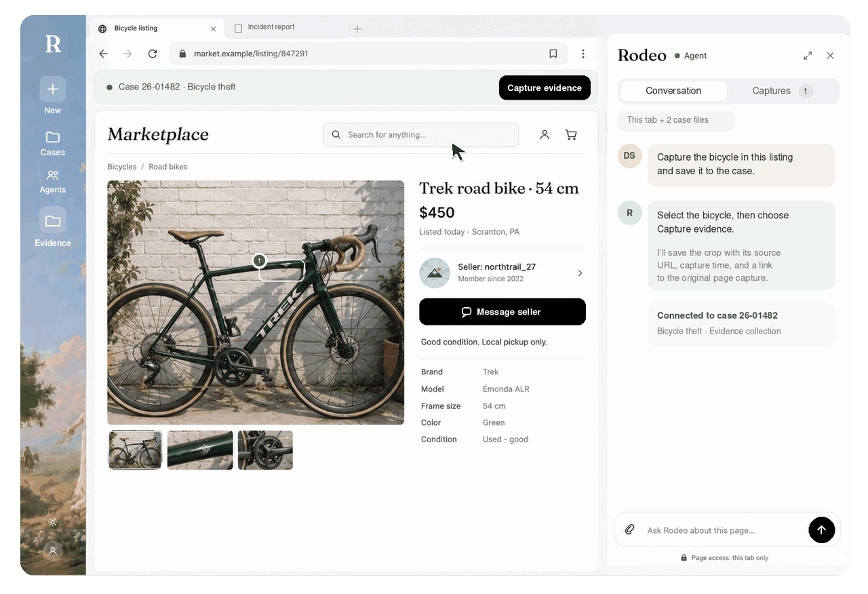Select the full bike thumbnail
This screenshot has width=868, height=594.
coord(136,450)
